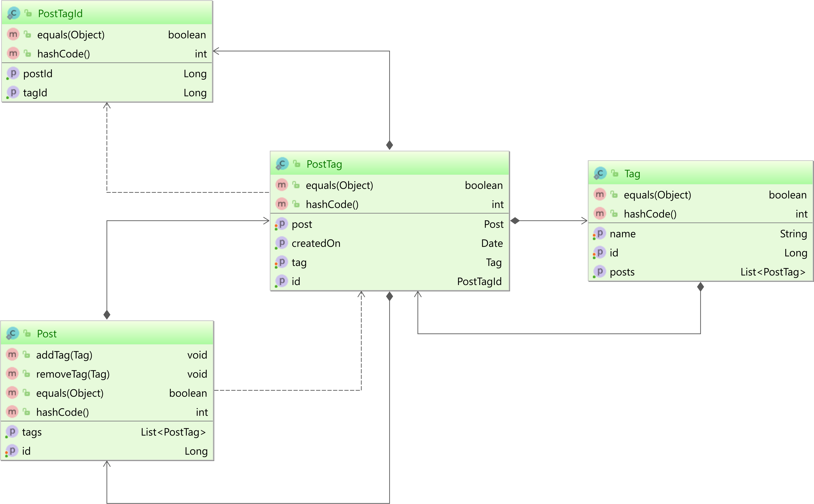Click property icon next to createdOn

(282, 243)
